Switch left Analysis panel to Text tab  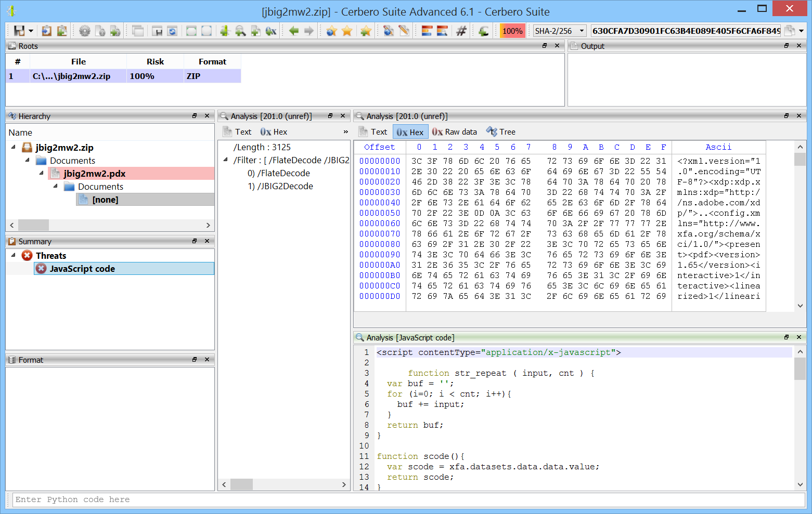pos(237,132)
